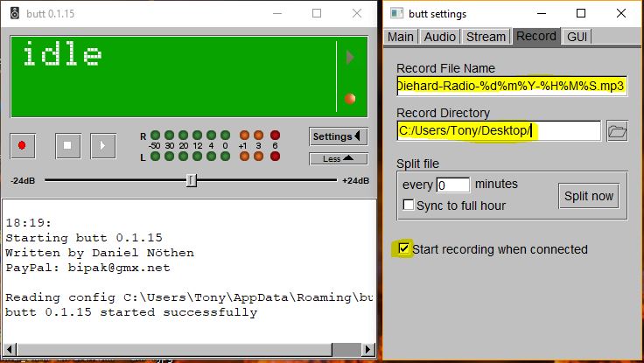Click the gain slider handle

(x=192, y=180)
